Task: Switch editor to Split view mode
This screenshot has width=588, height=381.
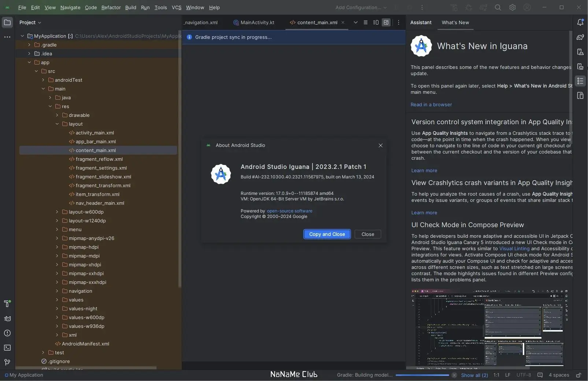Action: point(376,22)
